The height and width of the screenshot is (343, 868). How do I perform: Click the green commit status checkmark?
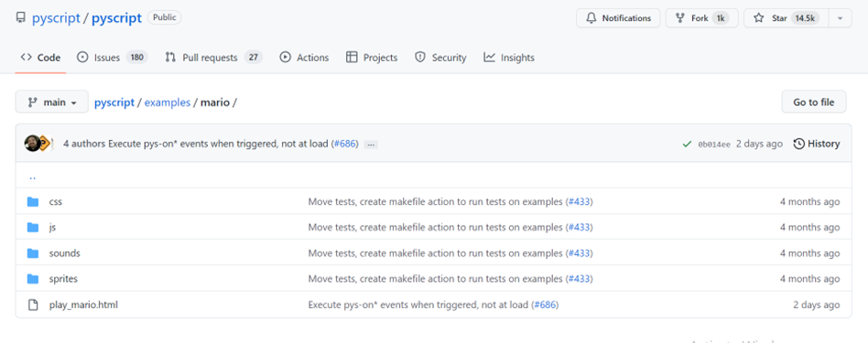687,144
